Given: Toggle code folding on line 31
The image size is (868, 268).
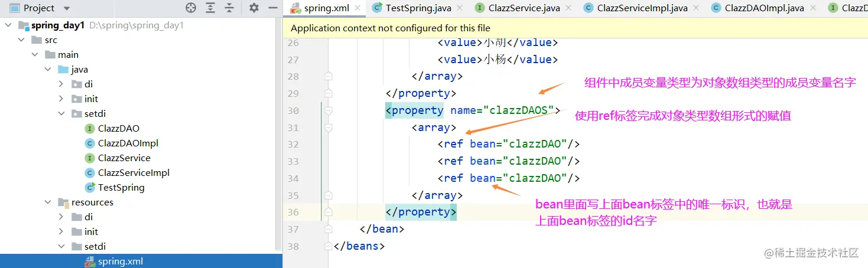Looking at the screenshot, I should pyautogui.click(x=329, y=128).
